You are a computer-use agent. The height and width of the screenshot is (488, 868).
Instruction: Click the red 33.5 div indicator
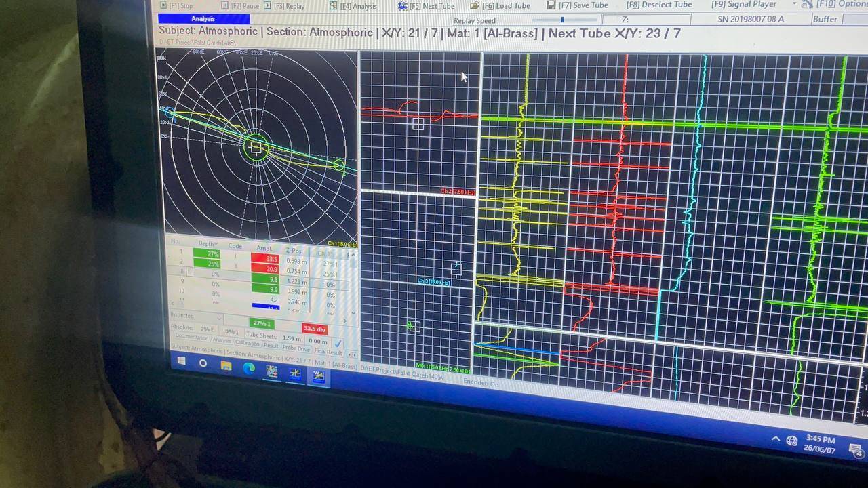click(315, 329)
